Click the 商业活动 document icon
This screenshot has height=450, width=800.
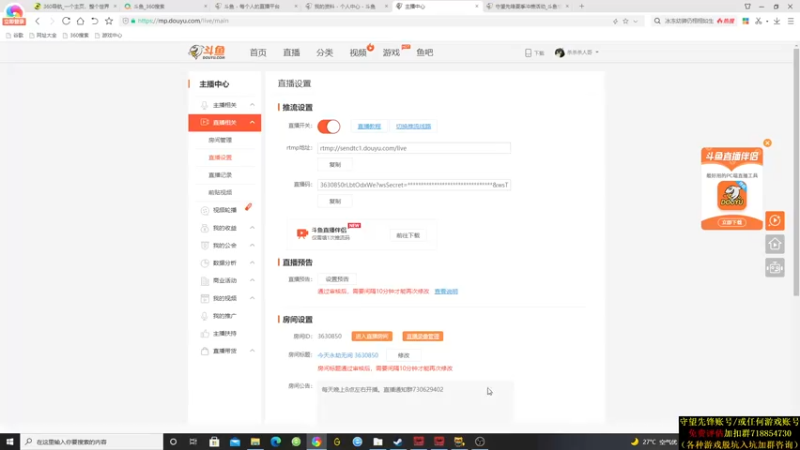click(x=205, y=281)
